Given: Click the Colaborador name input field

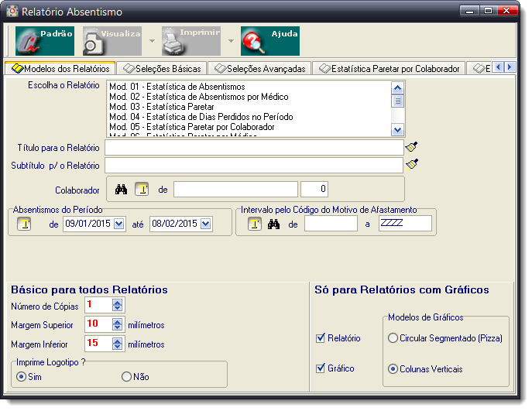Looking at the screenshot, I should point(236,189).
